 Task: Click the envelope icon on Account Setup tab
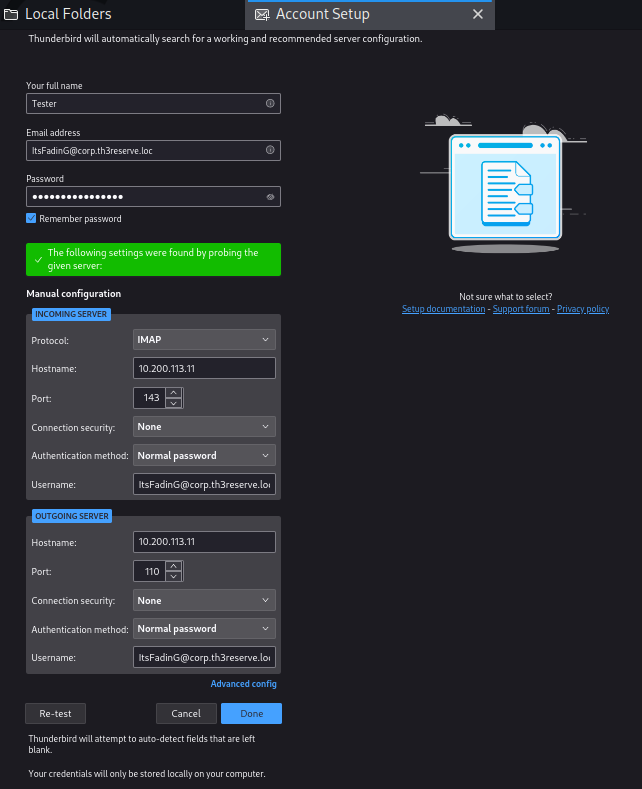262,15
